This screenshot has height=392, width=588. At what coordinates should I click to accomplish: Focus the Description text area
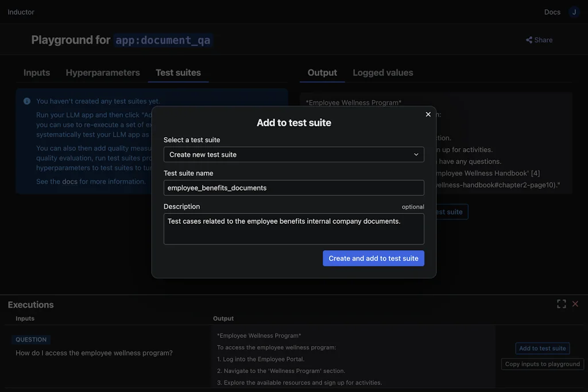pyautogui.click(x=293, y=228)
